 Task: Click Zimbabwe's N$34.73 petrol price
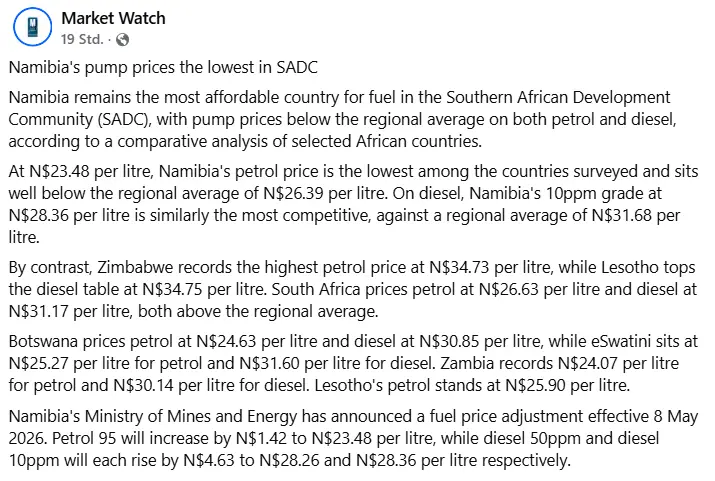[459, 267]
